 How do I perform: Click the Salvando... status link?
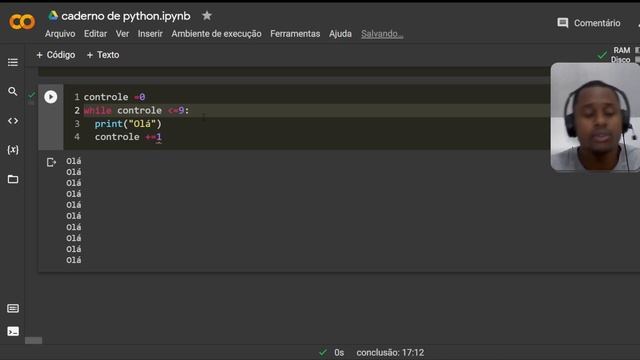(382, 34)
